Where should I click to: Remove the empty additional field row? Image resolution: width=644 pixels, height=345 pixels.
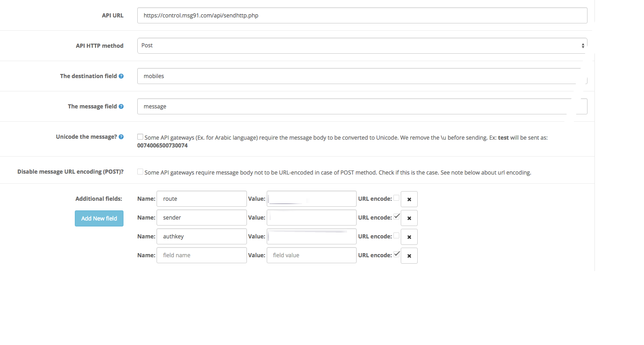click(409, 256)
